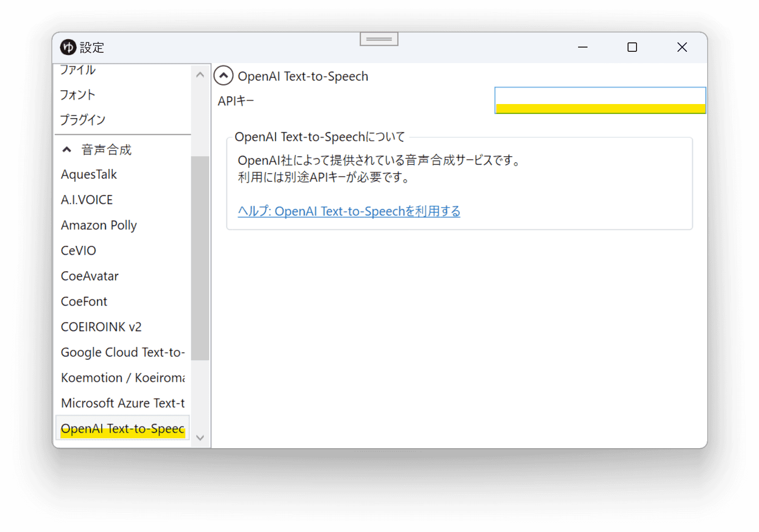Open the ファイル settings section
The height and width of the screenshot is (532, 759).
77,70
